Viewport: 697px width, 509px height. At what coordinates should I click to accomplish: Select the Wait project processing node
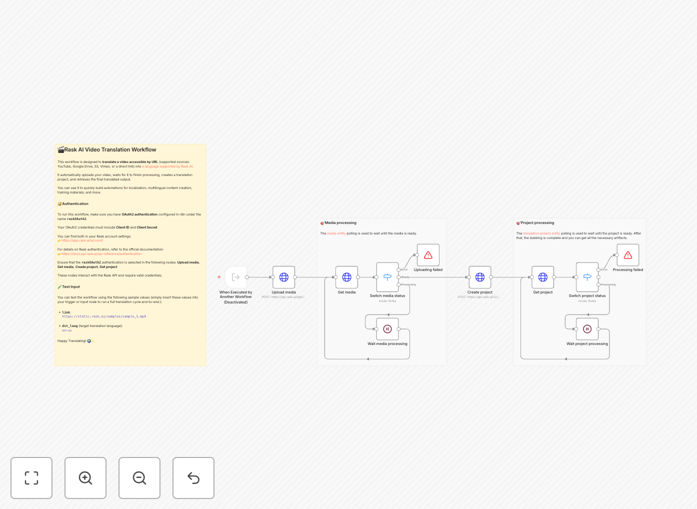coord(587,329)
